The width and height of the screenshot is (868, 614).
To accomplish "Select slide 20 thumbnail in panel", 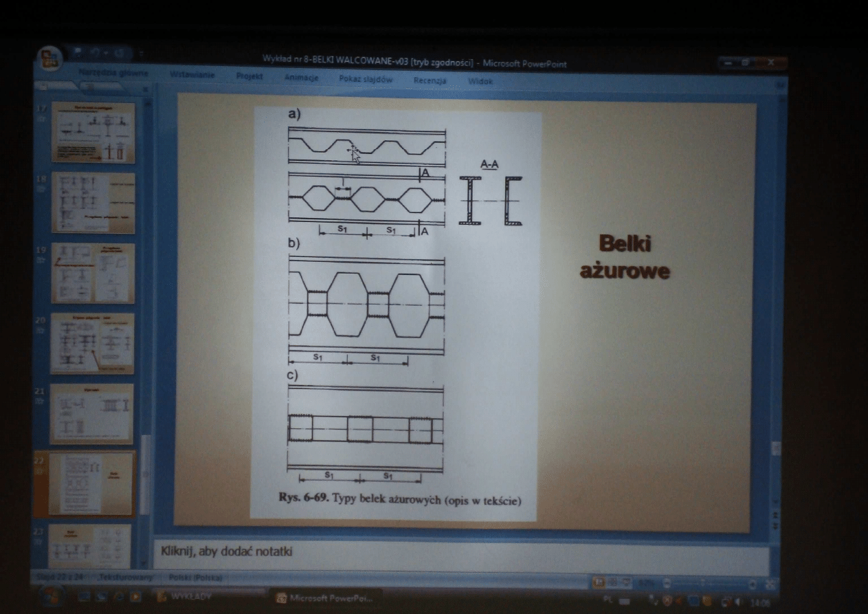I will [92, 343].
